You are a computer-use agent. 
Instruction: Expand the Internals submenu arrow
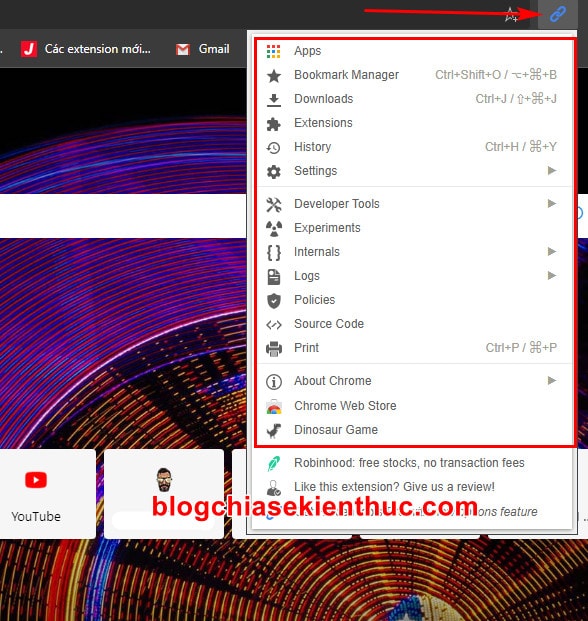click(x=552, y=251)
